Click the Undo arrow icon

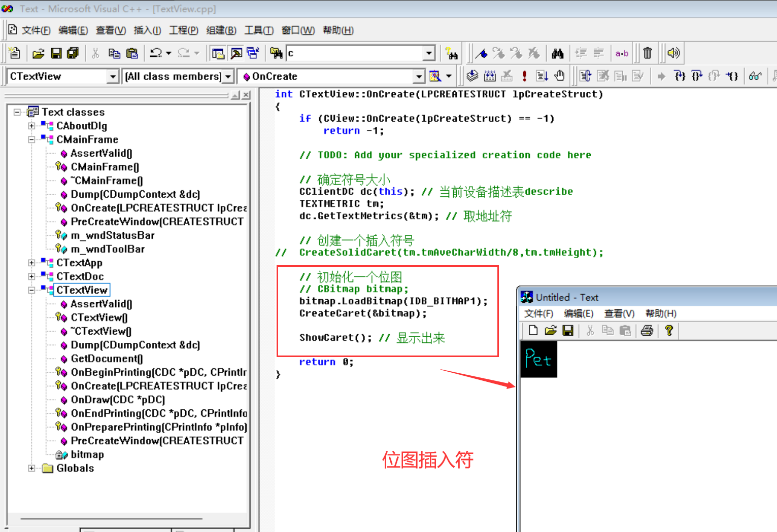156,53
